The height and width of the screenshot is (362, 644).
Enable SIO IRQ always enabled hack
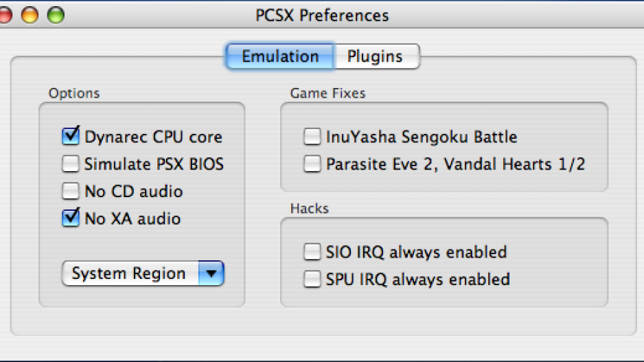tap(312, 252)
